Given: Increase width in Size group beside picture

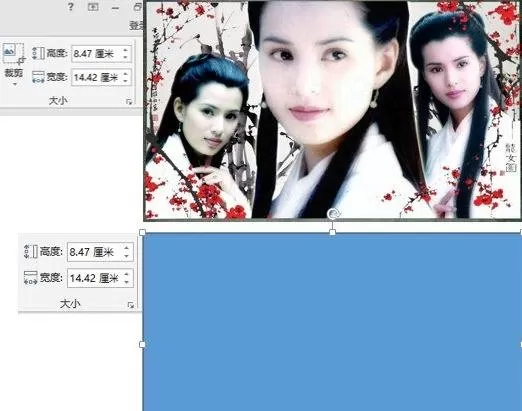Looking at the screenshot, I should [x=126, y=74].
